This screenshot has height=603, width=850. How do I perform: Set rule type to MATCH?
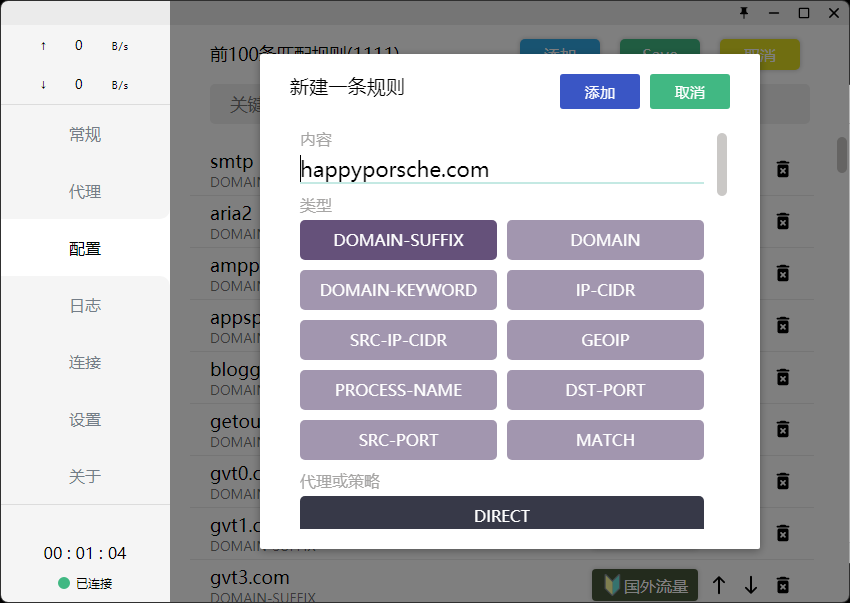point(605,440)
